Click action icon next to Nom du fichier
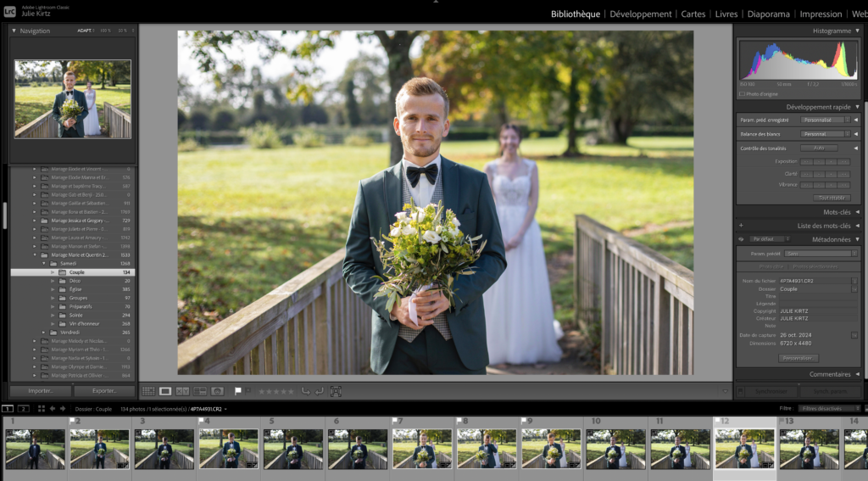This screenshot has height=481, width=868. click(854, 281)
